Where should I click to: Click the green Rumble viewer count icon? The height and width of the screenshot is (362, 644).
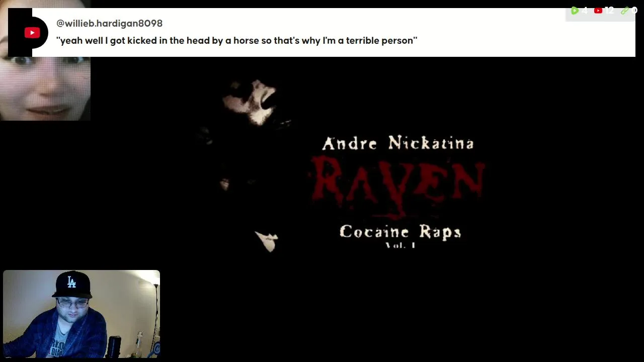(x=575, y=11)
